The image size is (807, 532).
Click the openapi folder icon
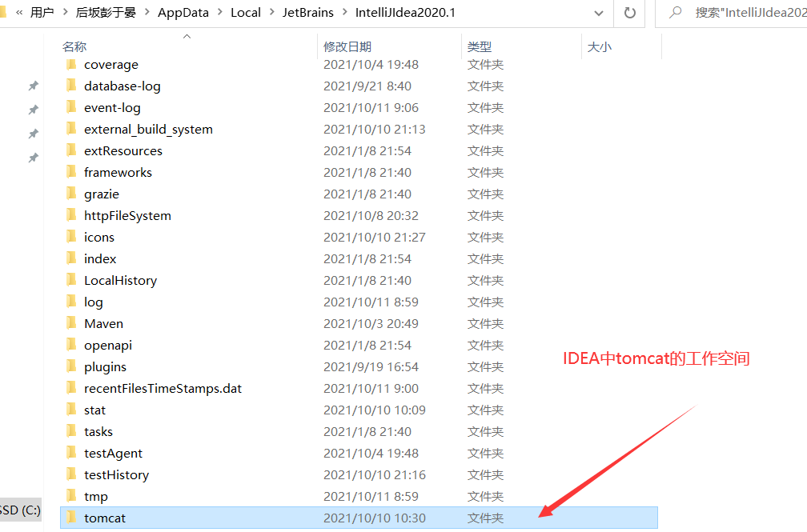(x=71, y=346)
